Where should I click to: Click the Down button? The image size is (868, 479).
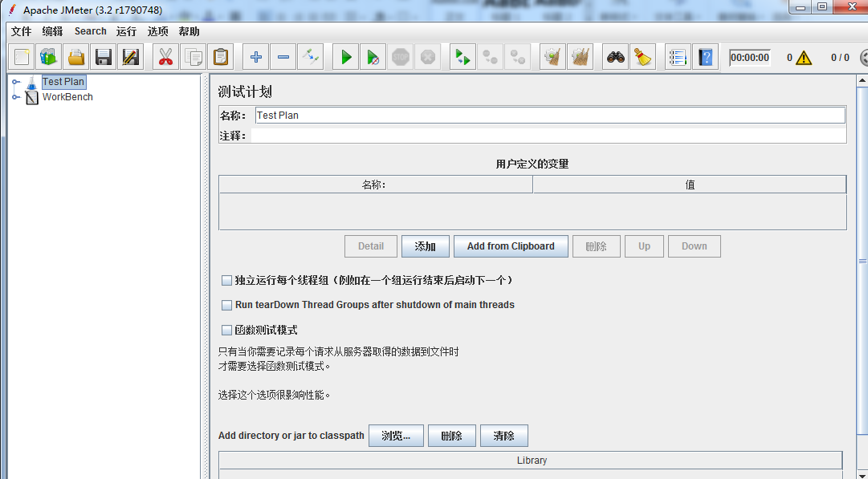[x=695, y=246]
